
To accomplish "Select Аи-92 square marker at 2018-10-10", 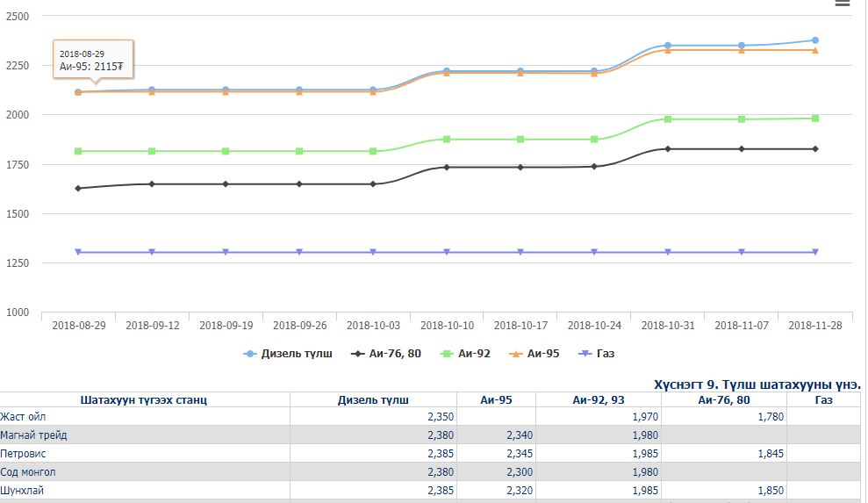I will pyautogui.click(x=447, y=140).
